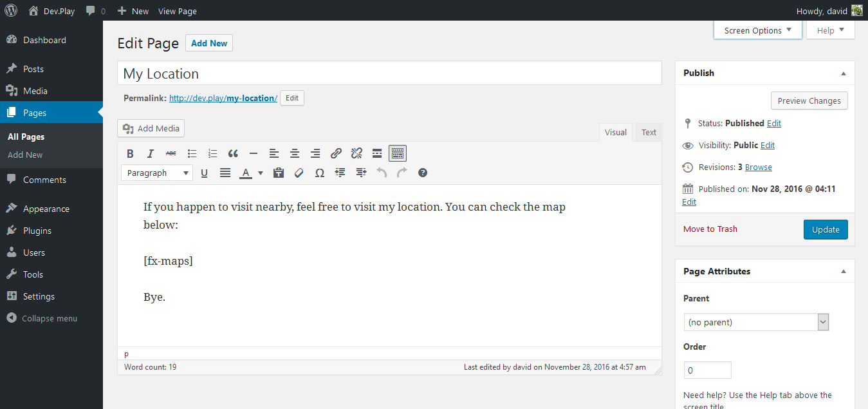Apply Italic formatting in editor toolbar

[151, 153]
